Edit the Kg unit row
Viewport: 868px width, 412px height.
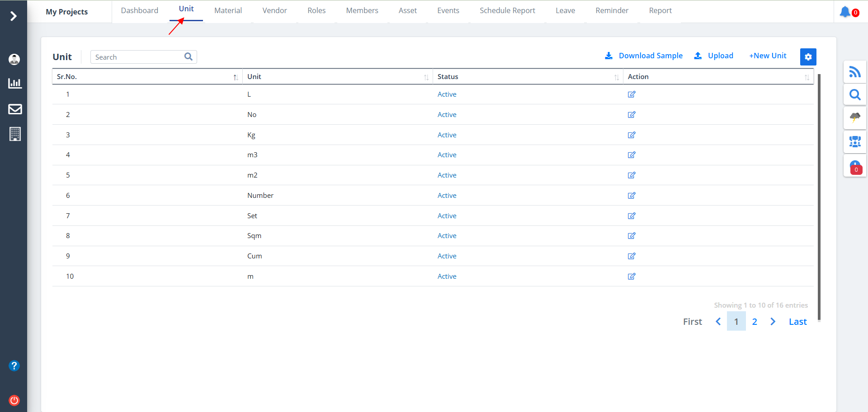632,135
